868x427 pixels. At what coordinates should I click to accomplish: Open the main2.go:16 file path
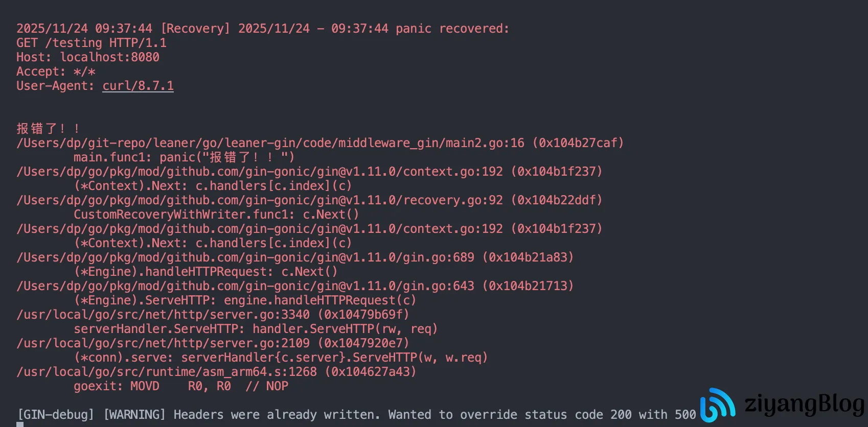coord(270,143)
